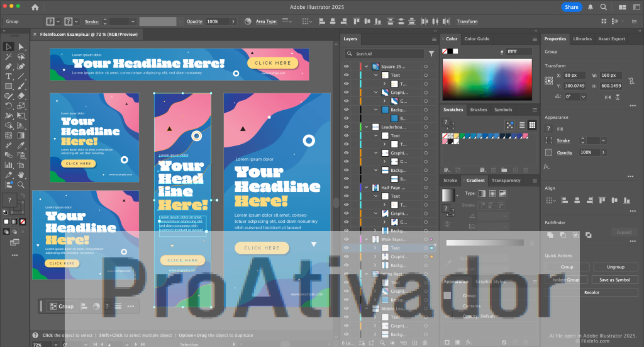Select the Paintbrush tool
644x347 pixels.
click(x=21, y=86)
